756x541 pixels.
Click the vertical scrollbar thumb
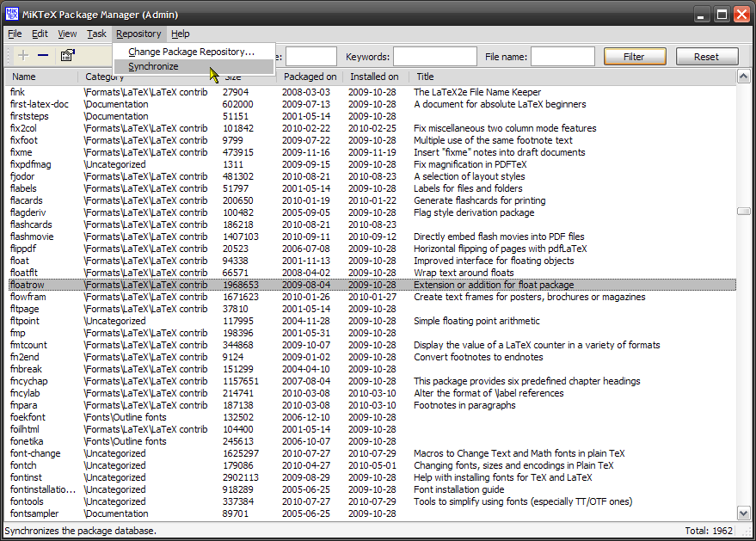tap(743, 212)
